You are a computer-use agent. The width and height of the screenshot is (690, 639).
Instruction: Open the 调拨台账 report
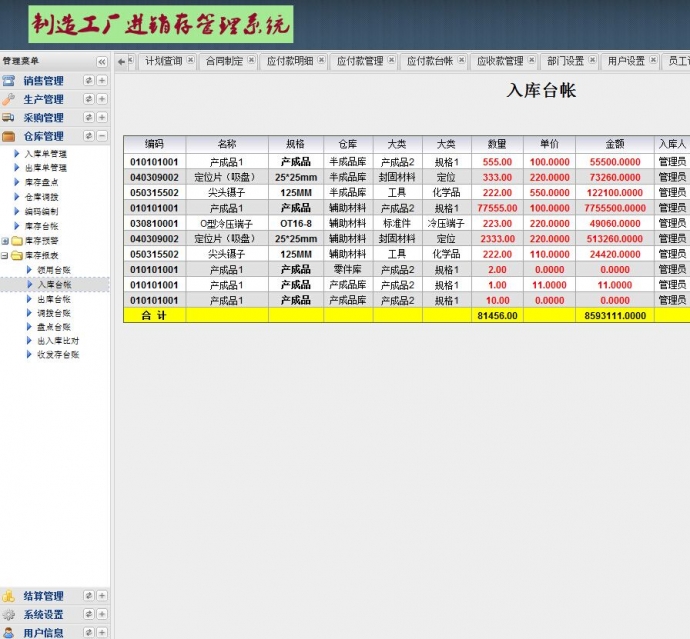[x=54, y=313]
